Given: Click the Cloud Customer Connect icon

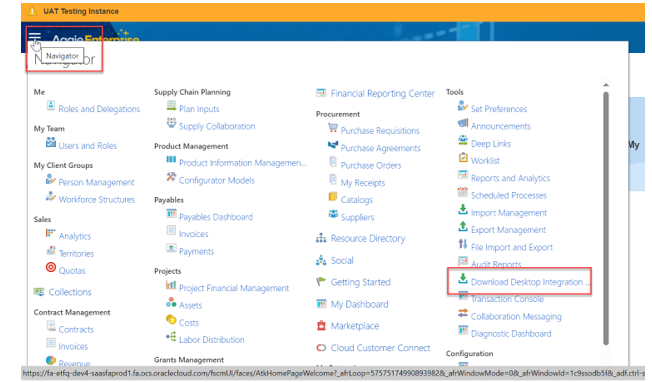Looking at the screenshot, I should (321, 347).
